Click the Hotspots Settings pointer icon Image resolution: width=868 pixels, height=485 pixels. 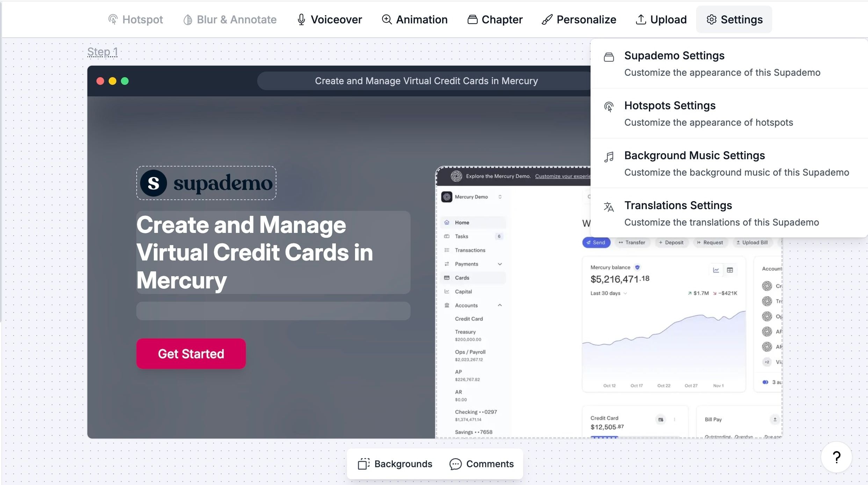coord(609,107)
